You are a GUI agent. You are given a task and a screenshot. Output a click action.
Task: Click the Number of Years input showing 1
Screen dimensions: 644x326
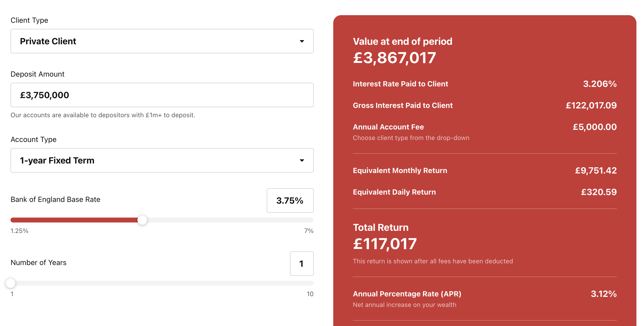pyautogui.click(x=301, y=264)
